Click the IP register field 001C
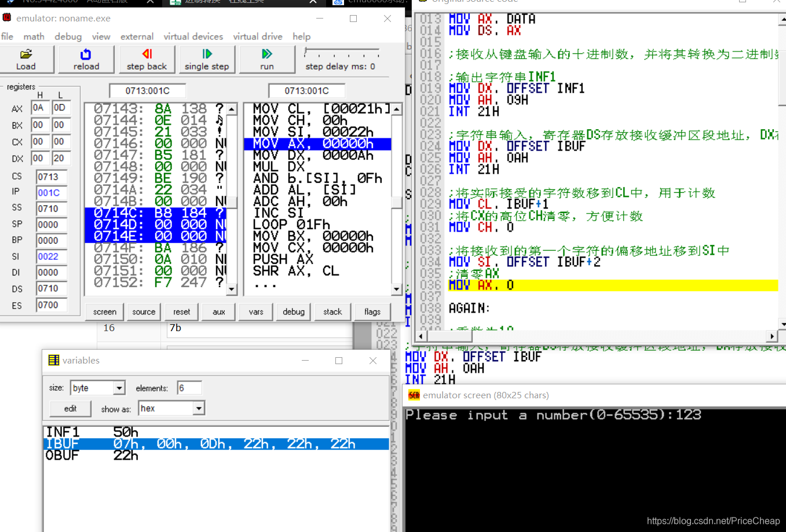 51,193
